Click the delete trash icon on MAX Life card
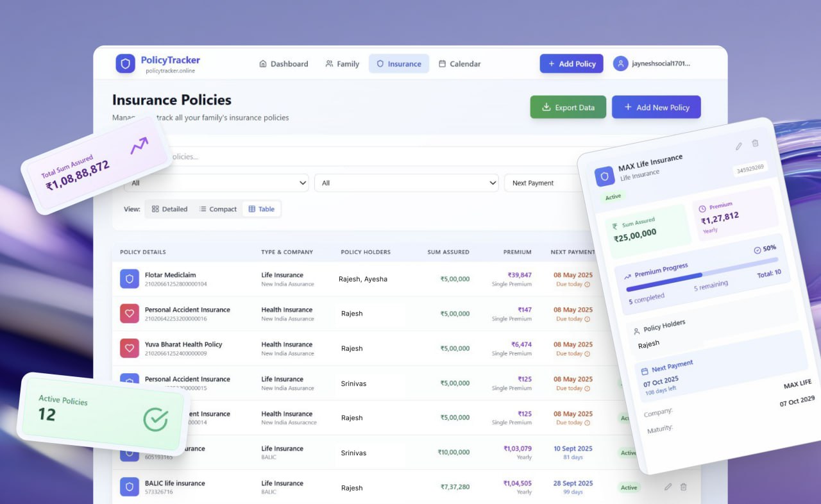Screen dimensions: 821x504 pos(755,143)
